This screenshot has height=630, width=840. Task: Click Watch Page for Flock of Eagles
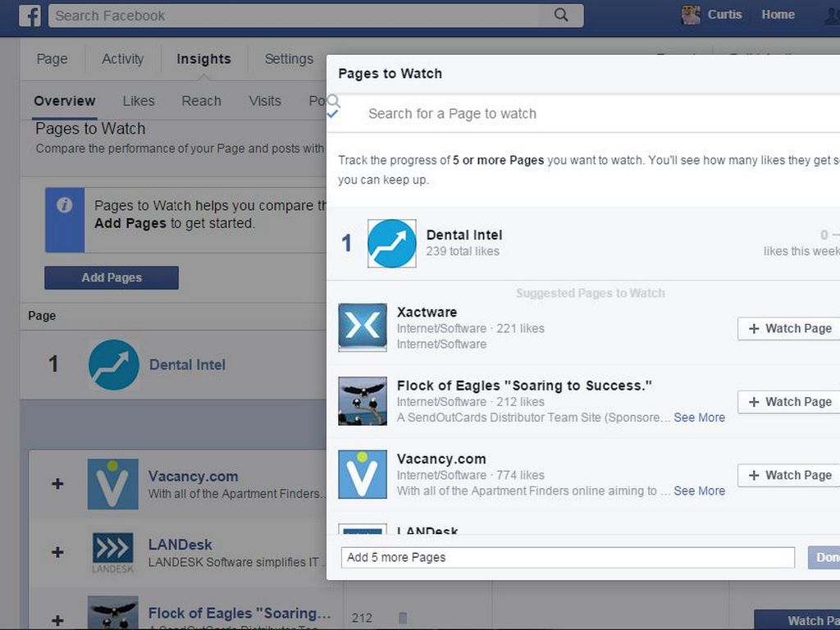(789, 402)
